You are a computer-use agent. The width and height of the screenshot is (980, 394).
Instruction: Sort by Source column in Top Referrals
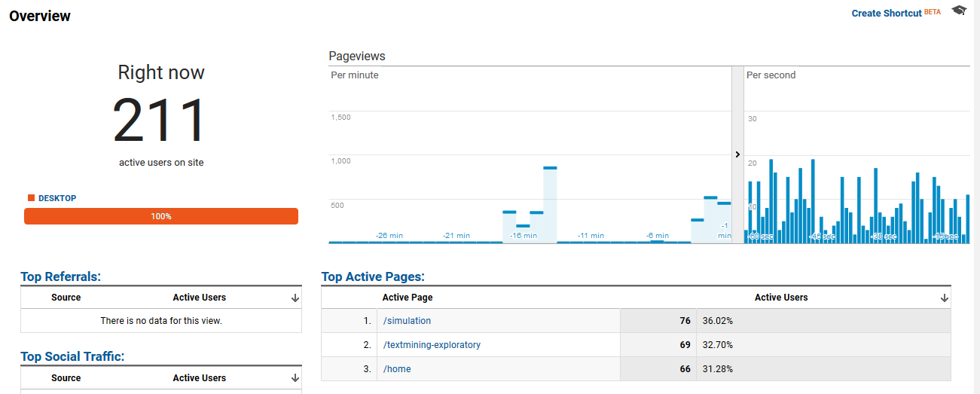point(66,298)
